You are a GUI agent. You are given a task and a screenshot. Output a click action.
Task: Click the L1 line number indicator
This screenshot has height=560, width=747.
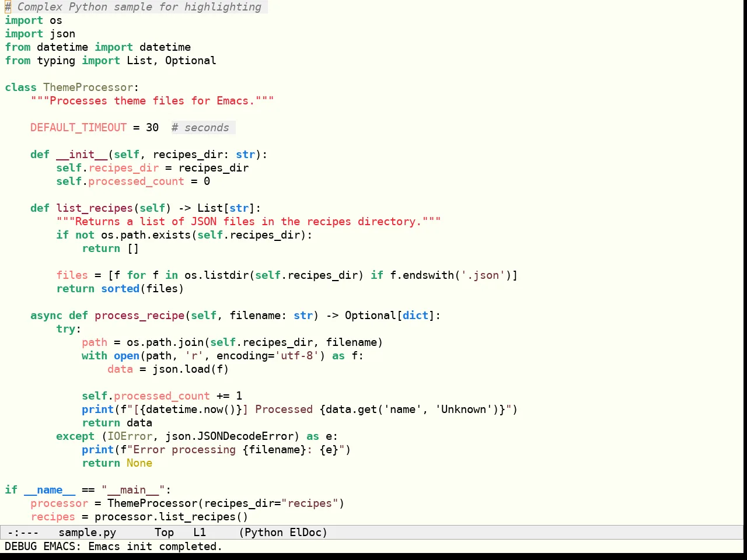200,532
